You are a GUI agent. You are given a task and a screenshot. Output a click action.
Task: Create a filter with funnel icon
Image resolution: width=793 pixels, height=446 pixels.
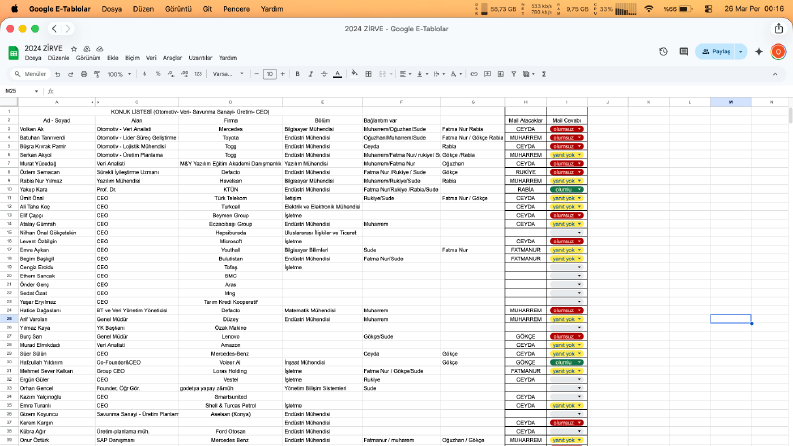[x=514, y=74]
